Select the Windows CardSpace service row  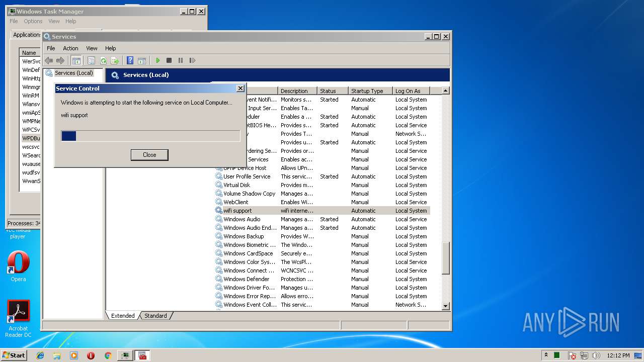click(x=322, y=253)
